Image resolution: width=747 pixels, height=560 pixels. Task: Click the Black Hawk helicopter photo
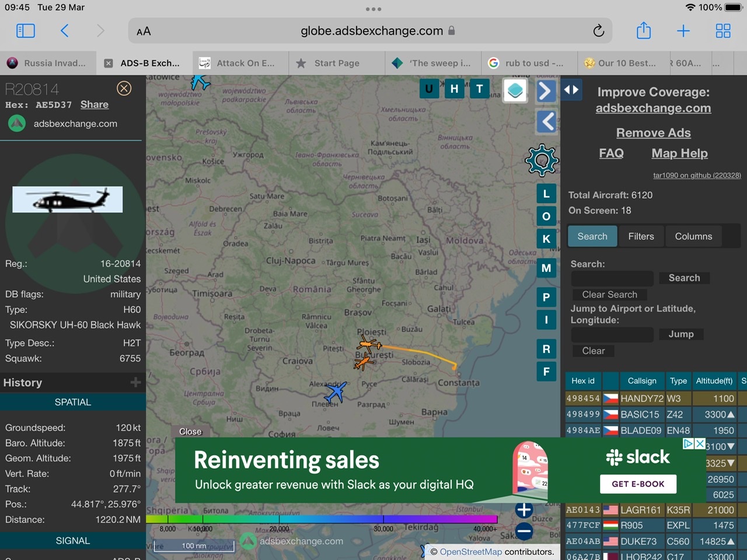[x=68, y=199]
